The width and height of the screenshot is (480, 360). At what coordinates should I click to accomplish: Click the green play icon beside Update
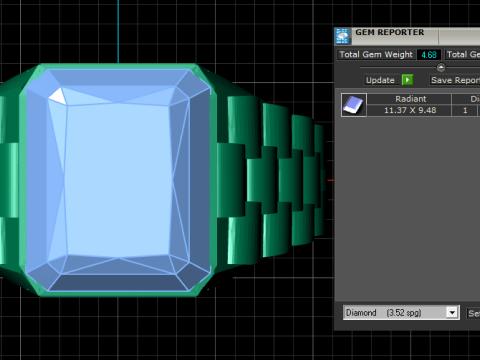click(x=407, y=80)
